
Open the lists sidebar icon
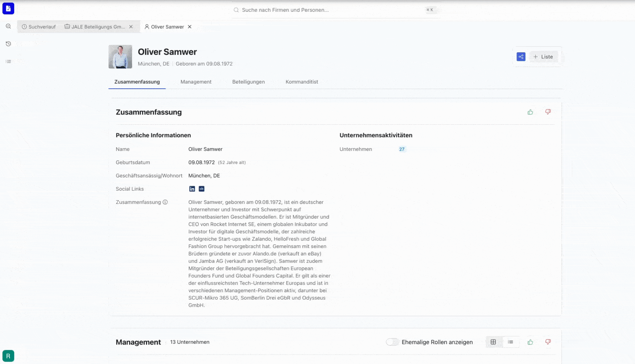pyautogui.click(x=8, y=61)
